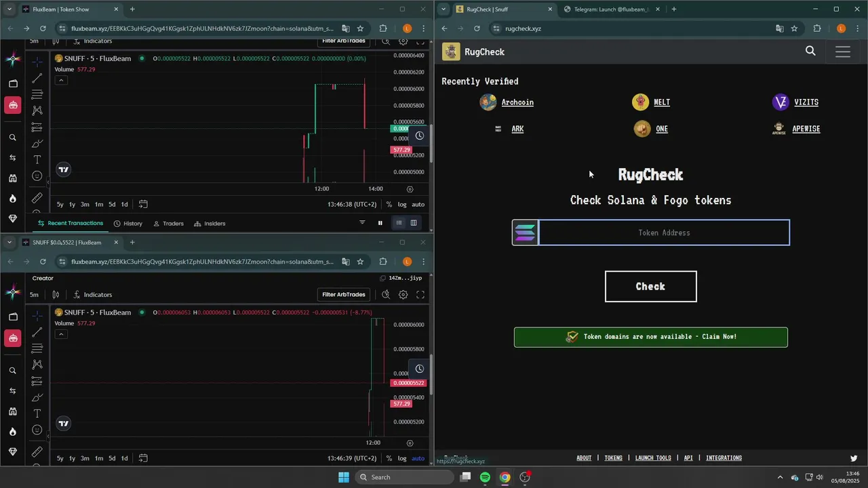Image resolution: width=868 pixels, height=488 pixels.
Task: Pause the transactions feed in top window
Action: 380,223
